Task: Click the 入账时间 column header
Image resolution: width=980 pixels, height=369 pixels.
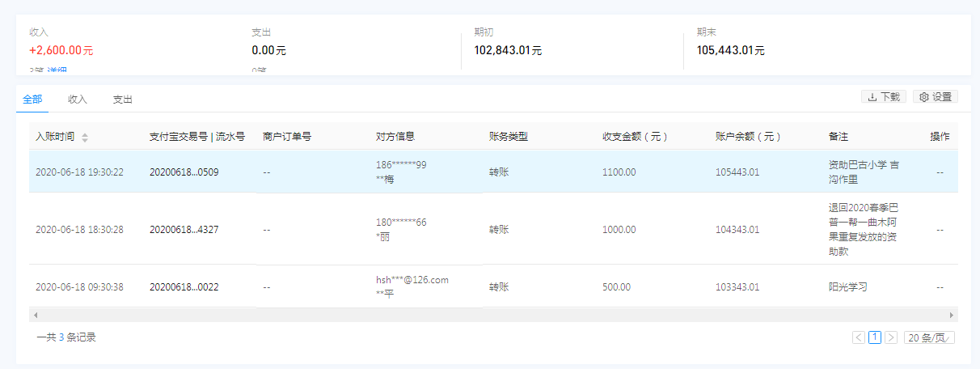Action: tap(55, 137)
